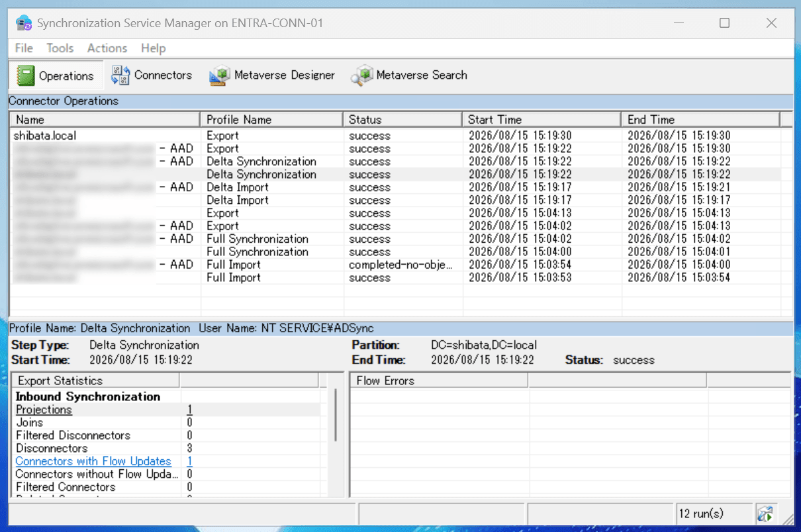This screenshot has height=532, width=801.
Task: Click the Connectors with Flow Updates count 1
Action: pos(190,461)
